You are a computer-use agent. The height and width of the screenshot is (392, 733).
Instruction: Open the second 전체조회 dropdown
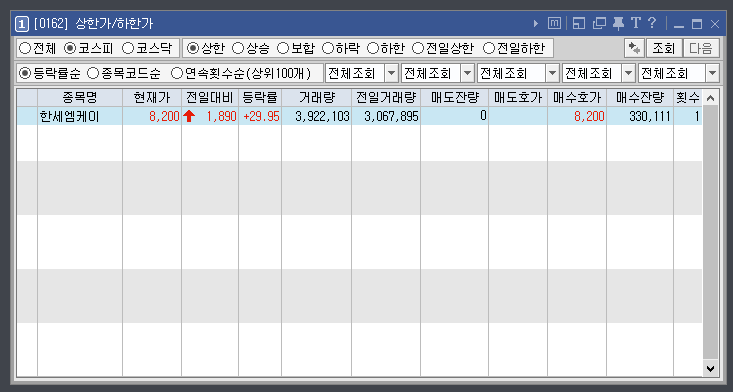(438, 73)
